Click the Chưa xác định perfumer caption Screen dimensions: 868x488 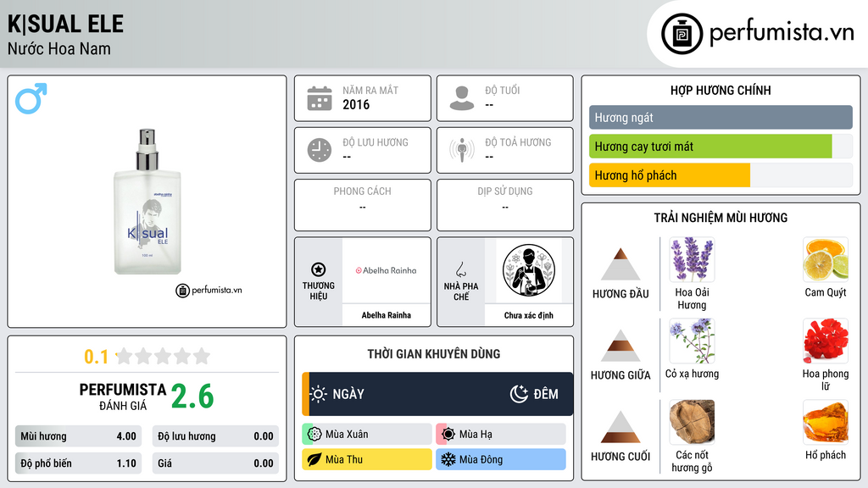(529, 315)
